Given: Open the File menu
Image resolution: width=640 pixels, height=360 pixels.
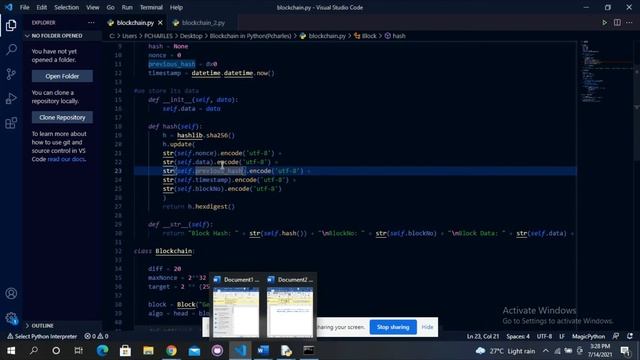Looking at the screenshot, I should (24, 7).
